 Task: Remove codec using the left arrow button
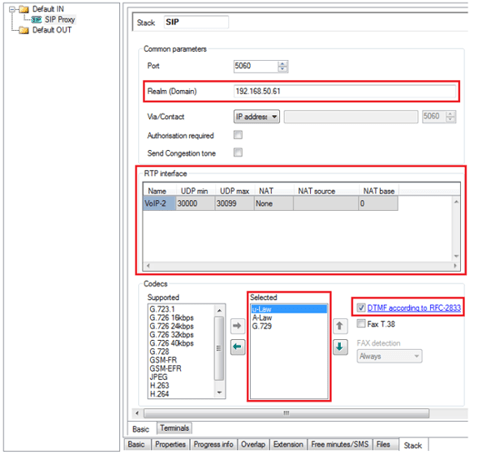pyautogui.click(x=237, y=347)
